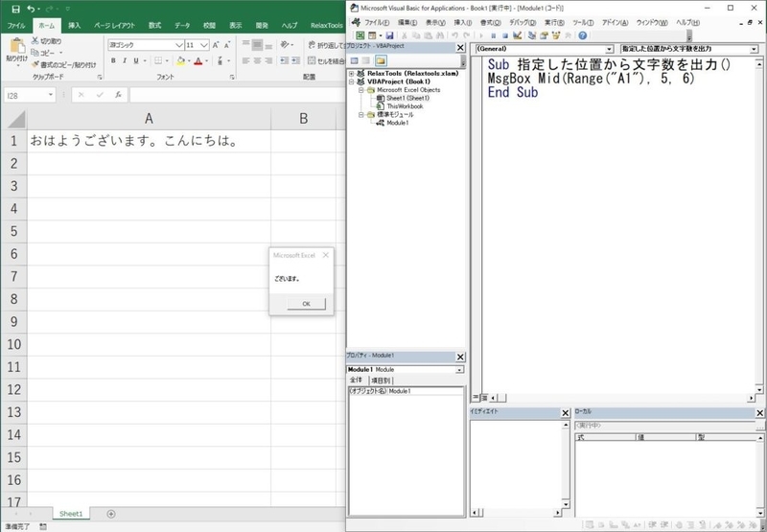
Task: Add a new sheet with plus button
Action: 111,514
